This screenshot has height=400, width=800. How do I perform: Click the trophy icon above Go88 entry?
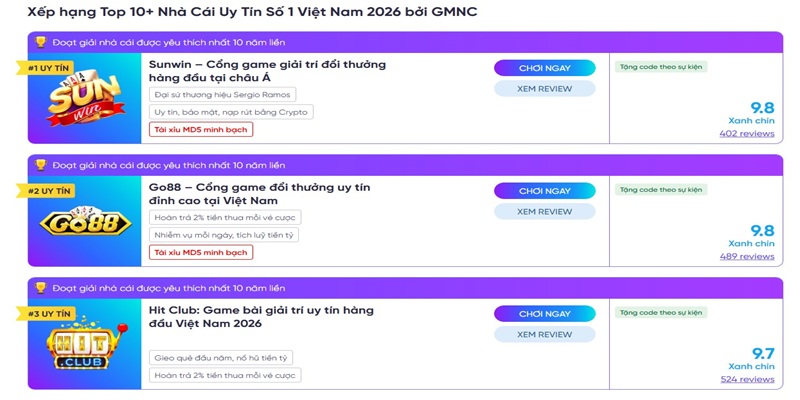tap(41, 165)
